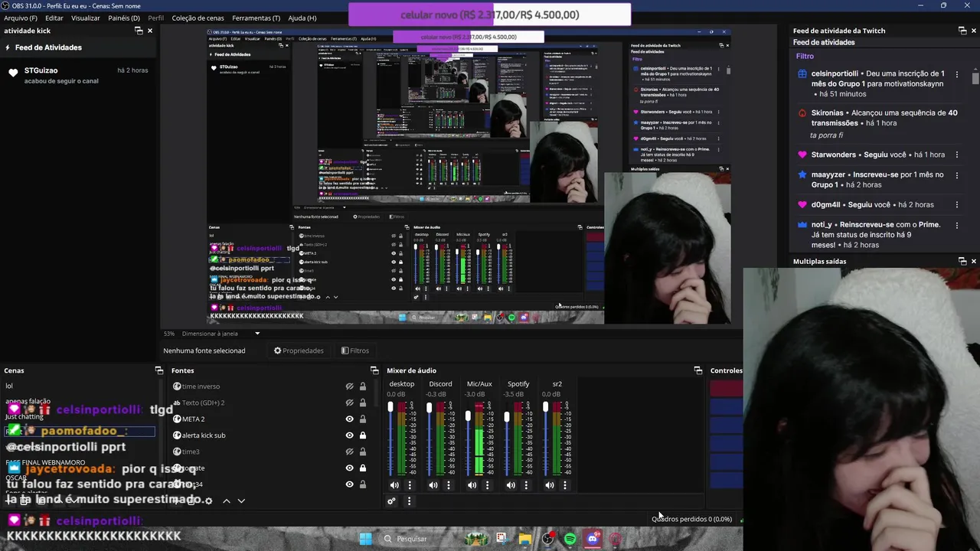The width and height of the screenshot is (980, 551).
Task: Open the Coleção de cenas menu
Action: pos(198,18)
